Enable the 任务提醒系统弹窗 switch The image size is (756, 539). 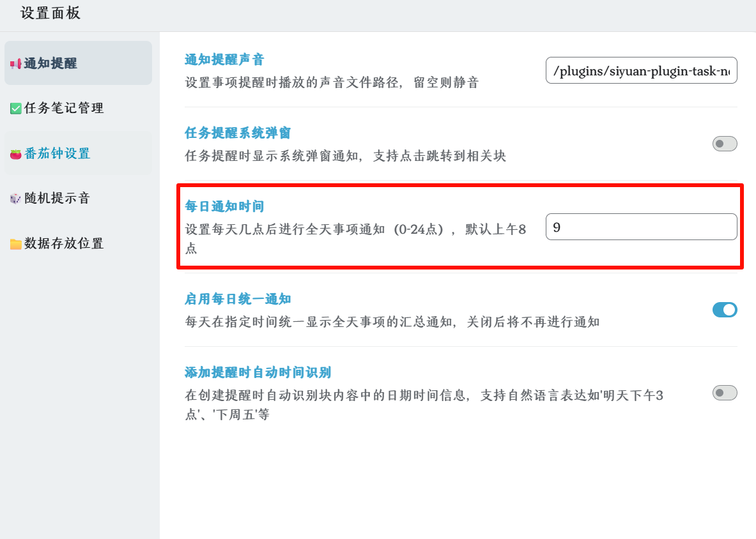[x=725, y=144]
